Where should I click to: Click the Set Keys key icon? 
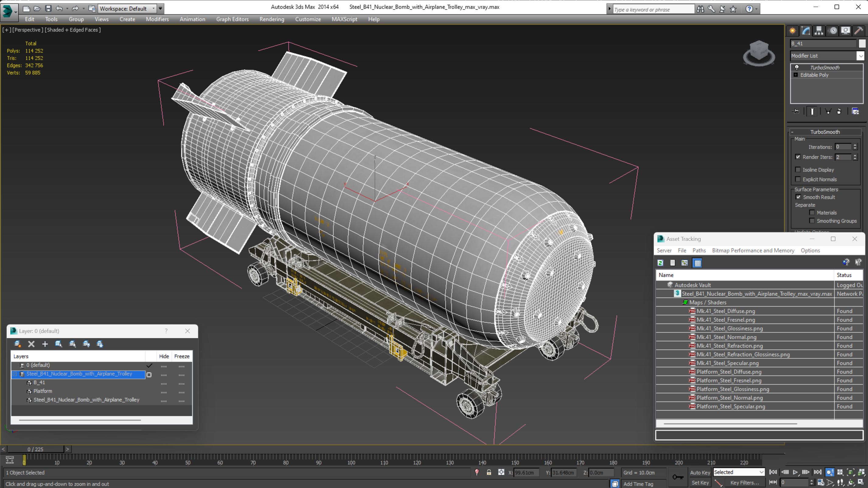[x=678, y=477]
